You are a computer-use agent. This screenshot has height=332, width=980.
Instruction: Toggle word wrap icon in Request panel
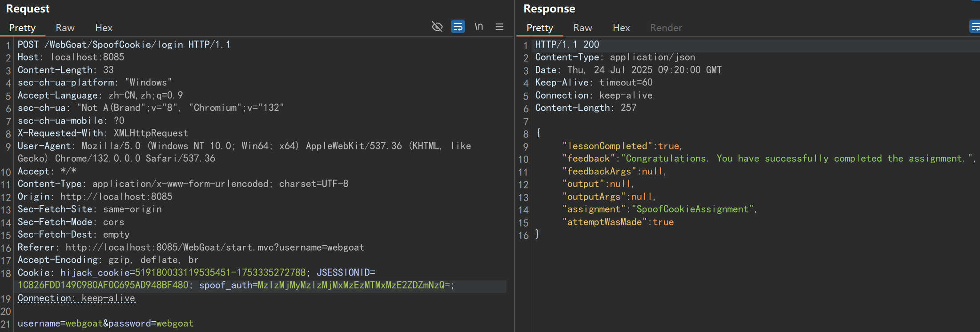click(x=458, y=27)
